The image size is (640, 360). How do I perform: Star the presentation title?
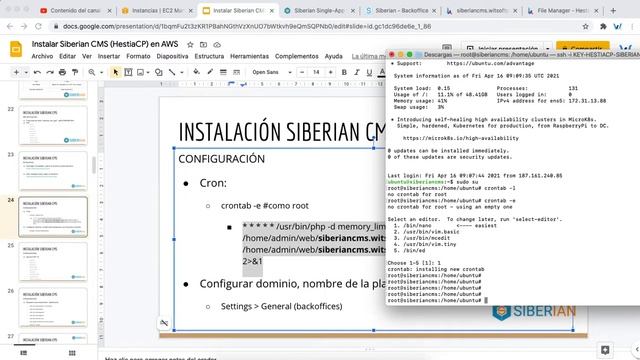pos(190,44)
